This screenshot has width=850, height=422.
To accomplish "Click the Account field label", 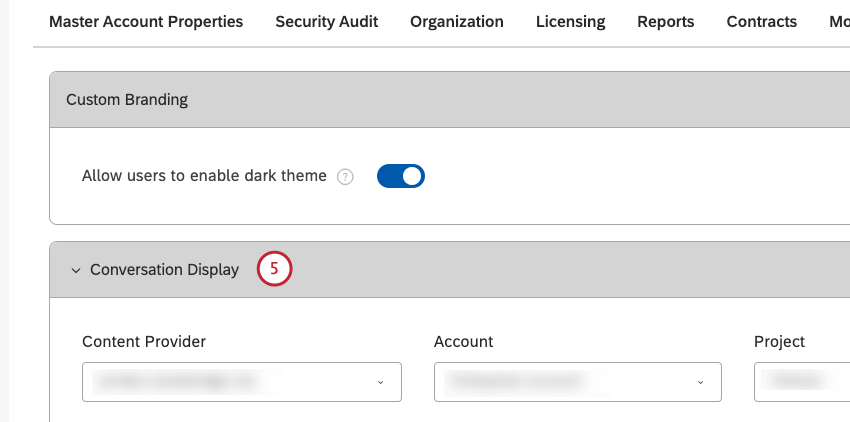I will pos(463,342).
